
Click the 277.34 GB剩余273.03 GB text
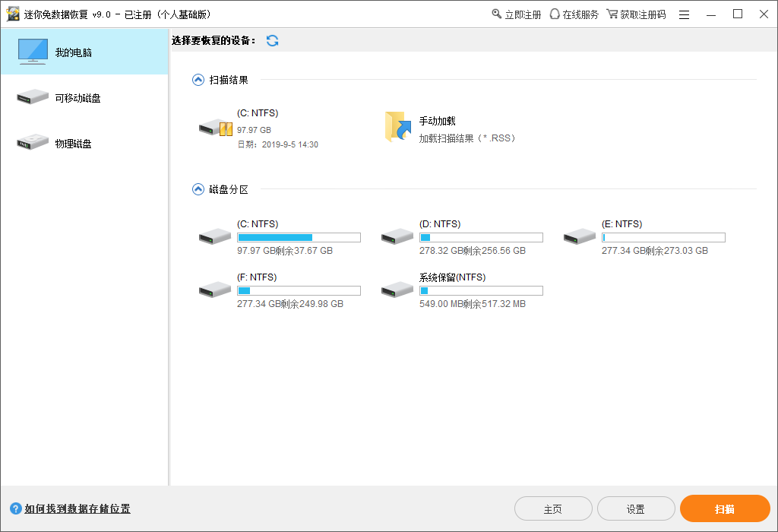click(655, 251)
